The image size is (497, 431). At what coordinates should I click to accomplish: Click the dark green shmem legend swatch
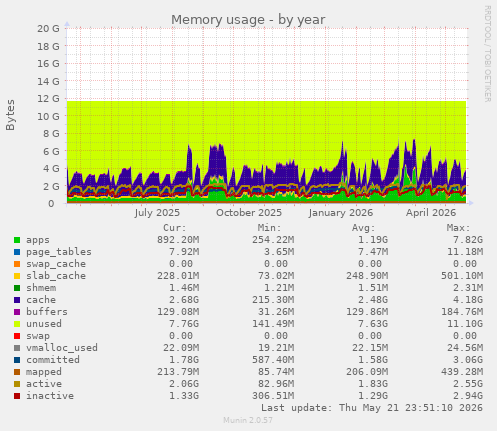(17, 288)
